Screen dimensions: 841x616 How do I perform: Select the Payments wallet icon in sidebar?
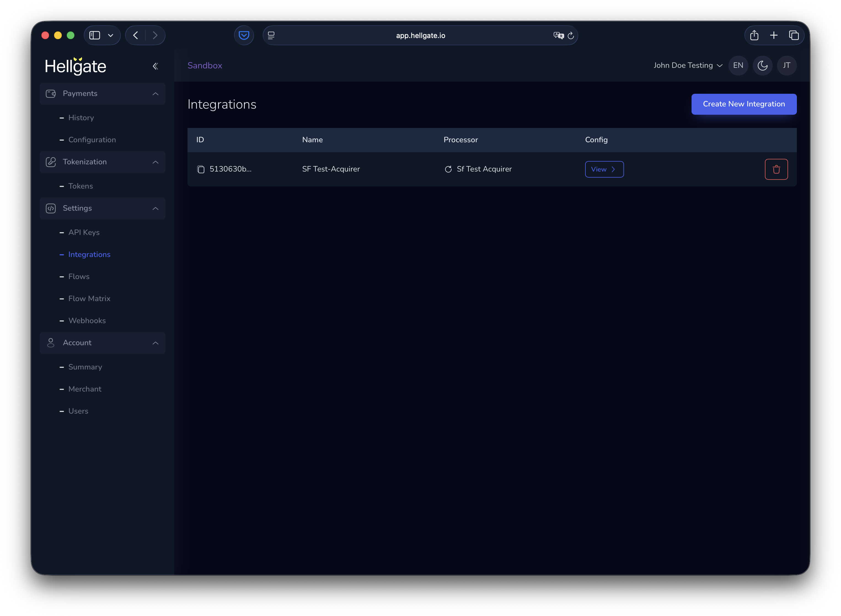(51, 93)
